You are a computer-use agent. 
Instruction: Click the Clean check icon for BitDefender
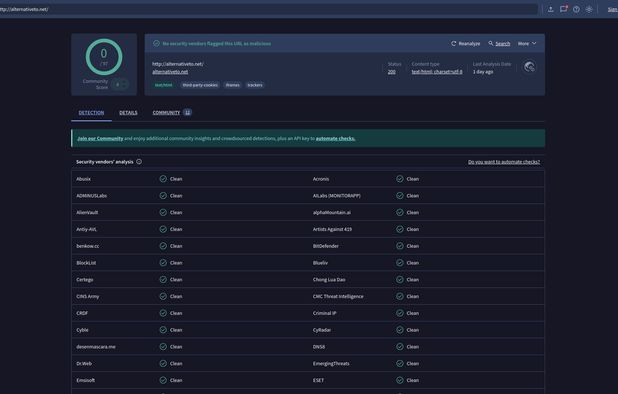click(400, 246)
